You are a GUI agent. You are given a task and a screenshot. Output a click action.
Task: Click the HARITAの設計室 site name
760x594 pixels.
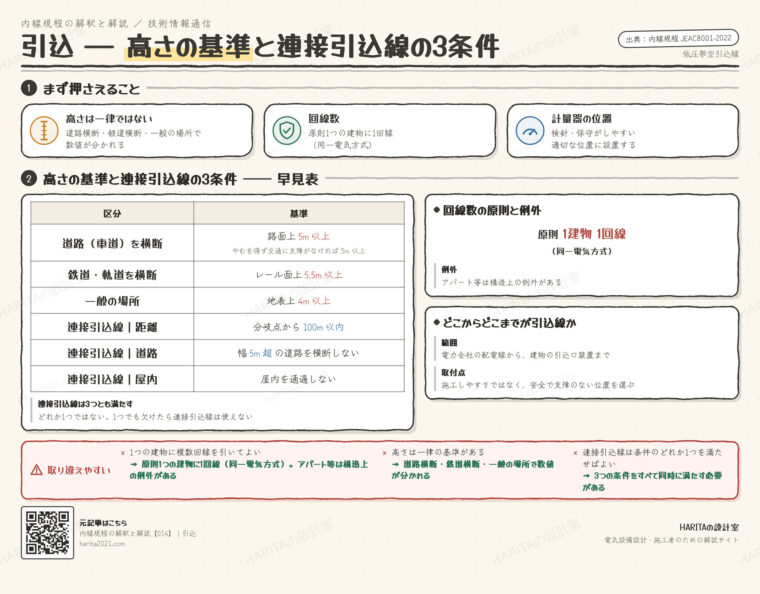709,527
